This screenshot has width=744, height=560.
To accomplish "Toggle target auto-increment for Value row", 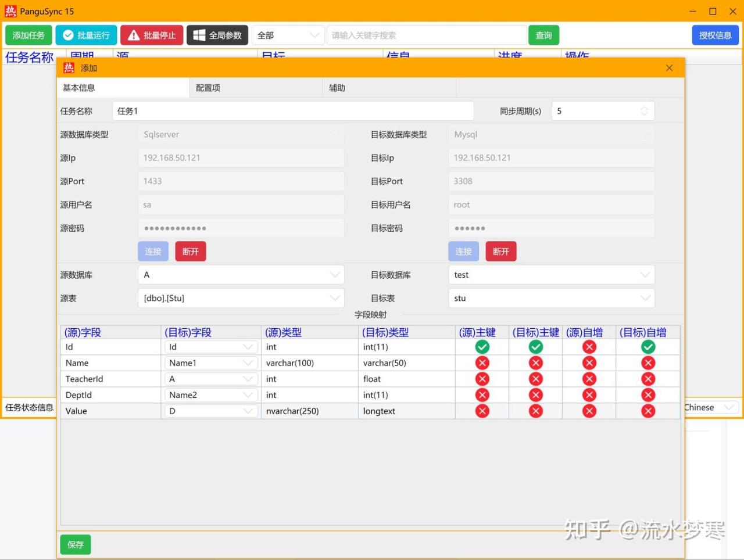I will pos(648,411).
